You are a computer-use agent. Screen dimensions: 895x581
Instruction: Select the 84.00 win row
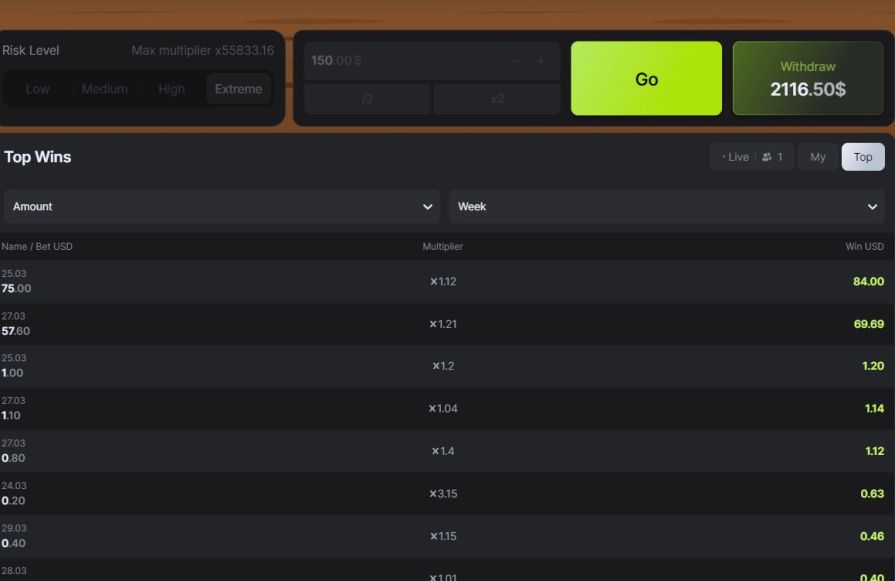coord(447,281)
